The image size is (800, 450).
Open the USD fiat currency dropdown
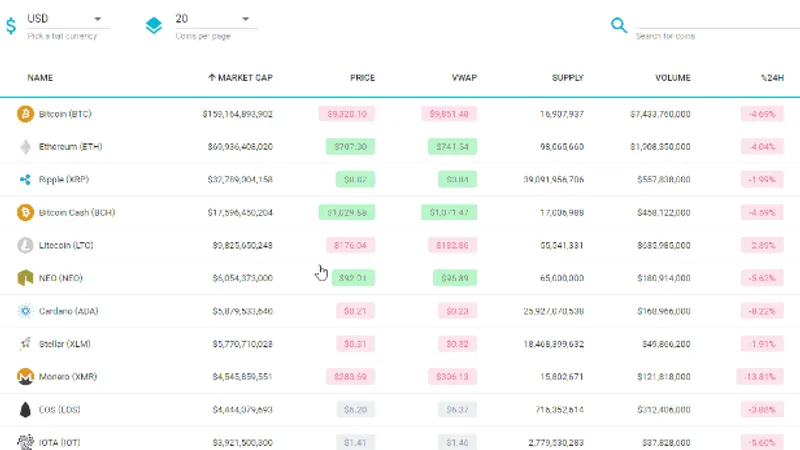[x=65, y=19]
